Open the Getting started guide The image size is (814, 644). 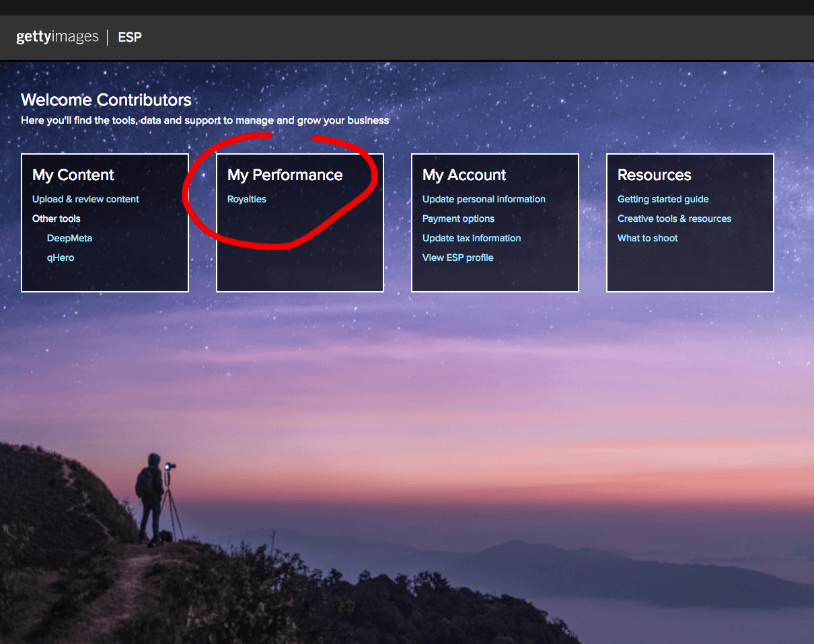coord(663,199)
